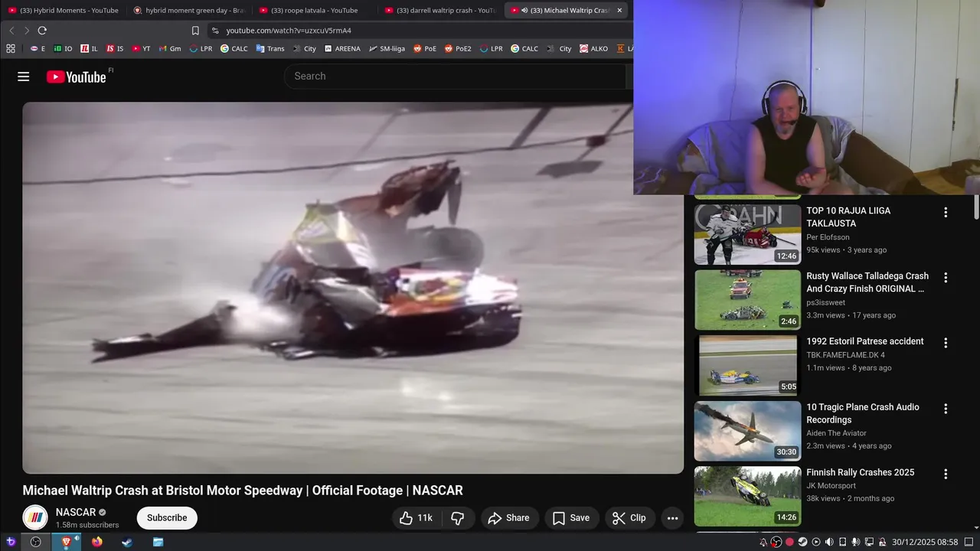The width and height of the screenshot is (980, 551).
Task: Click the YouTube search field
Action: coord(456,77)
